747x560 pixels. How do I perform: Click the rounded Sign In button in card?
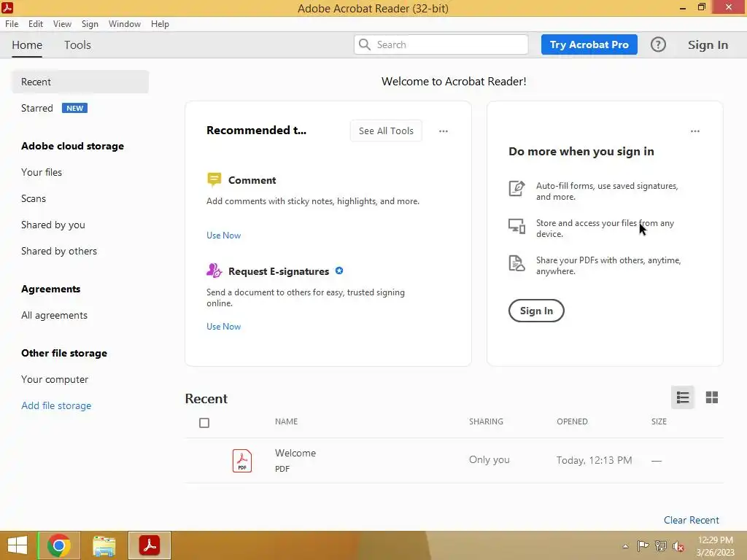(x=536, y=311)
